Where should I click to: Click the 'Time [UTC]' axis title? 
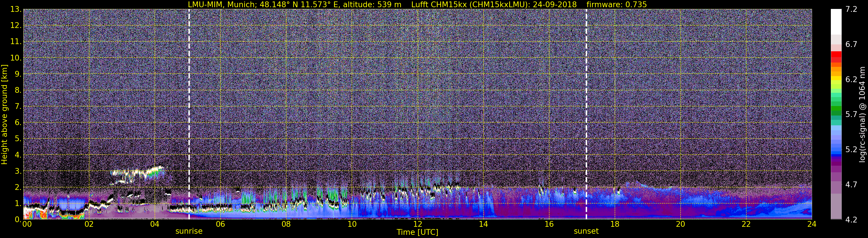417,232
